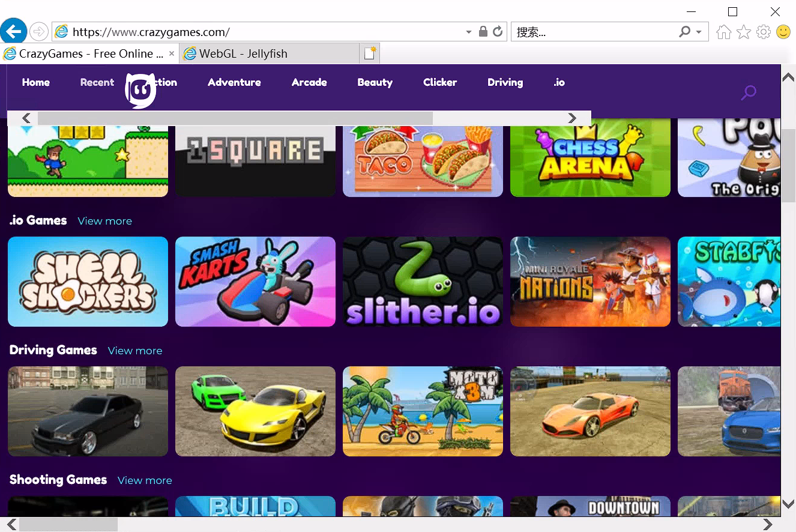Viewport: 796px width, 532px height.
Task: Refresh the page with the reload icon
Action: click(498, 32)
